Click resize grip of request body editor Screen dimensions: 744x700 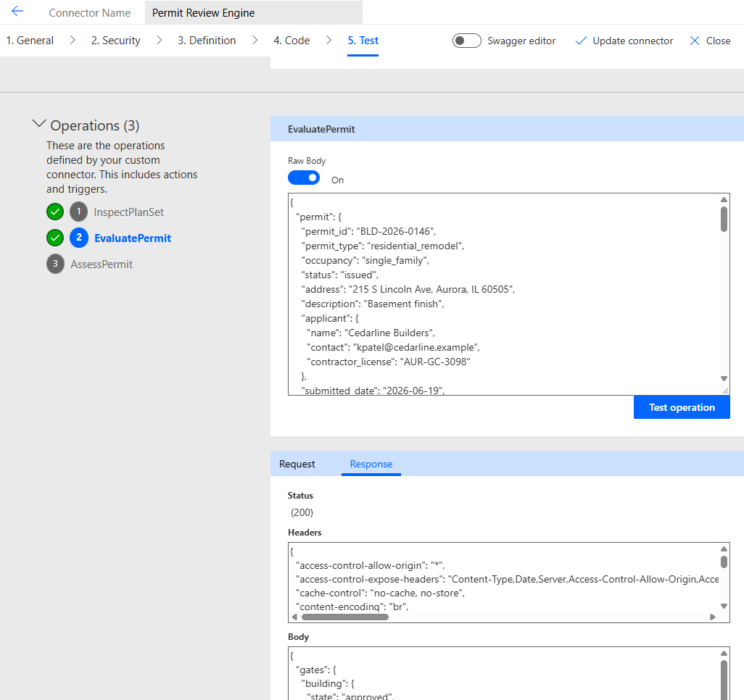click(x=725, y=391)
